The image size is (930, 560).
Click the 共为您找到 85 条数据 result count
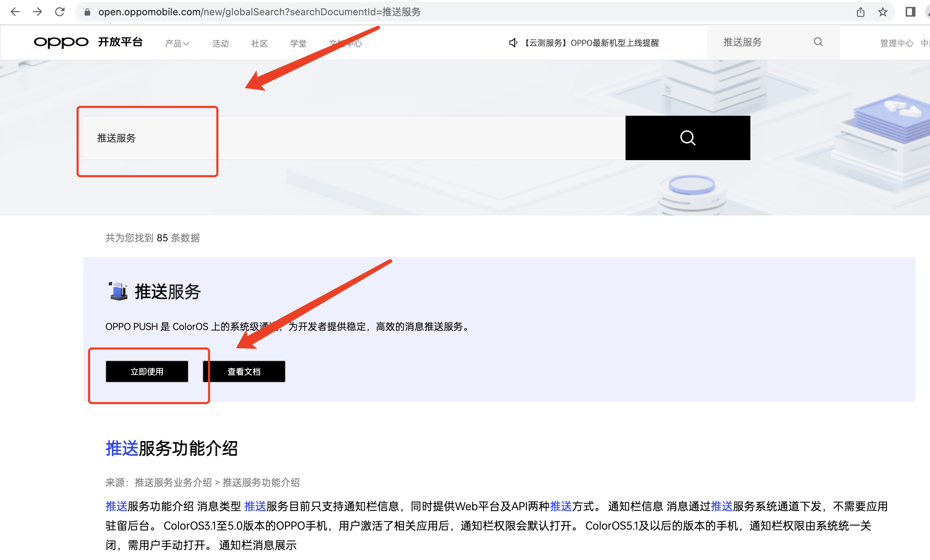click(153, 238)
